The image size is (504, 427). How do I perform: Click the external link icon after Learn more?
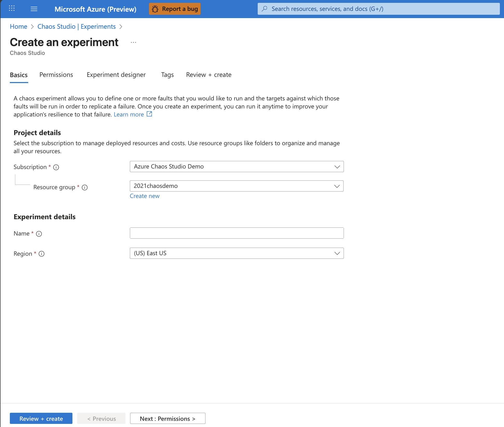pyautogui.click(x=149, y=114)
